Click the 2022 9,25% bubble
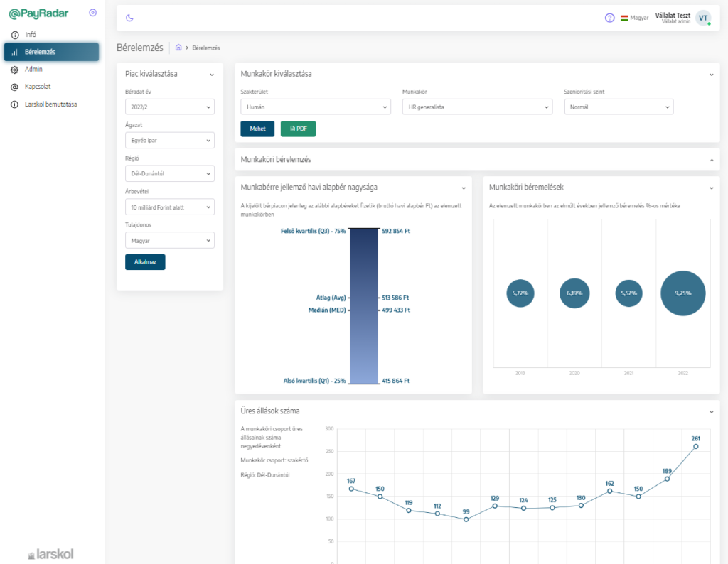Image resolution: width=728 pixels, height=564 pixels. [x=682, y=293]
